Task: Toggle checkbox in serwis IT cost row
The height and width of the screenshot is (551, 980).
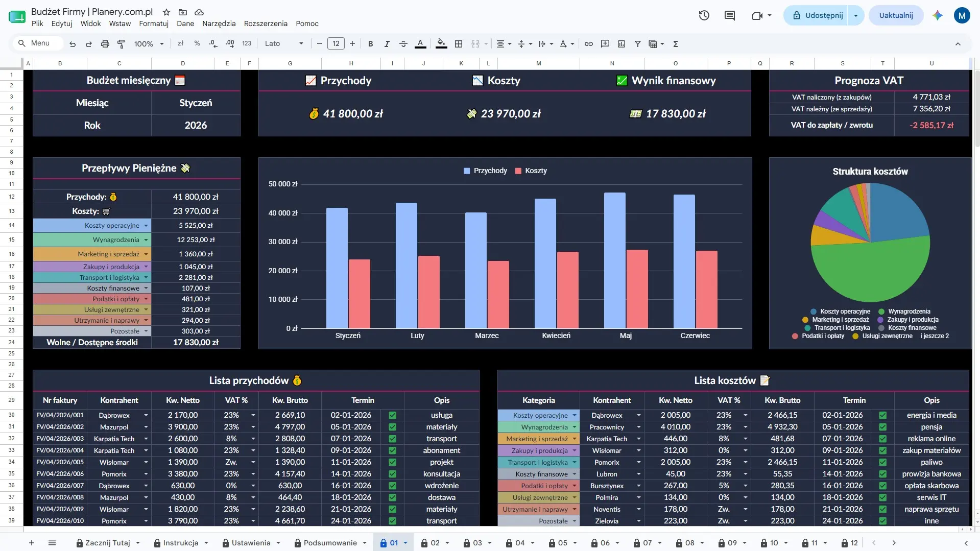Action: 883,497
